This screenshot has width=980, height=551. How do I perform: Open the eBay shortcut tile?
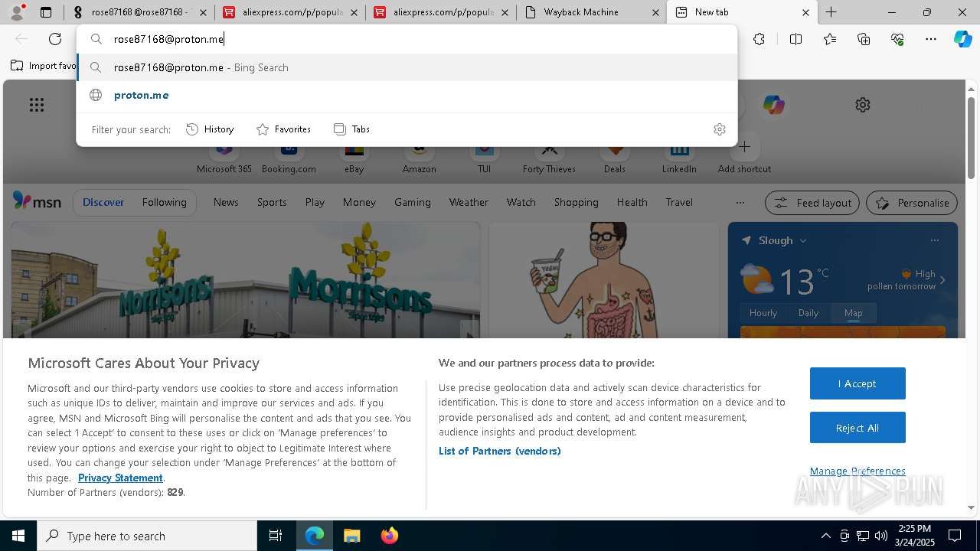(354, 158)
